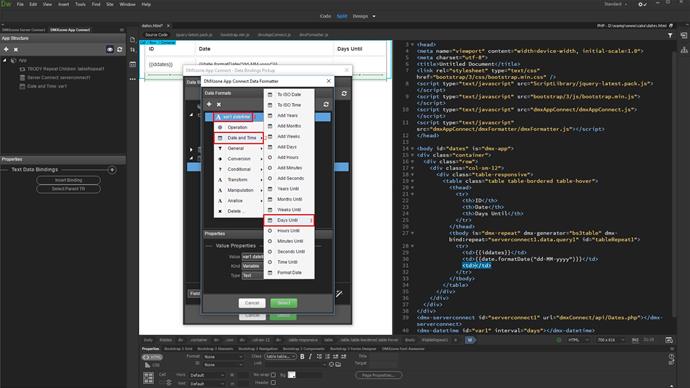Toggle the Header checkbox
The height and width of the screenshot is (388, 690).
(x=273, y=383)
